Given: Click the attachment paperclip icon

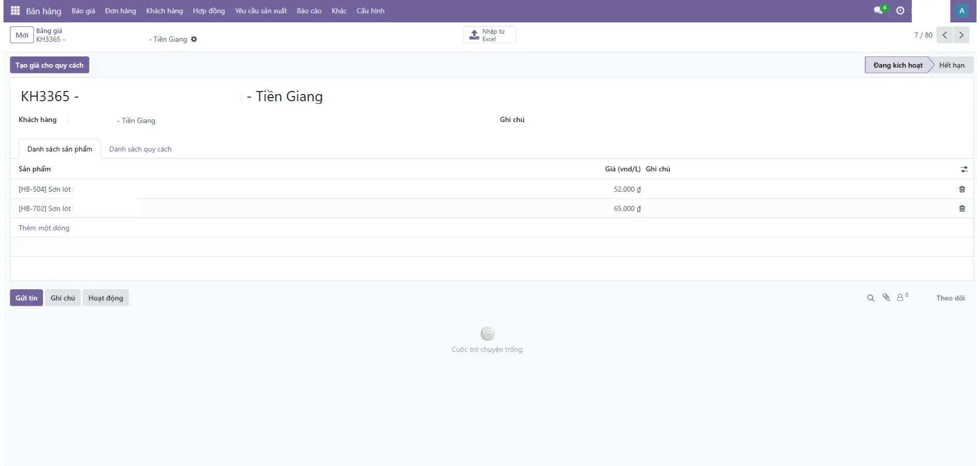Looking at the screenshot, I should pyautogui.click(x=886, y=298).
